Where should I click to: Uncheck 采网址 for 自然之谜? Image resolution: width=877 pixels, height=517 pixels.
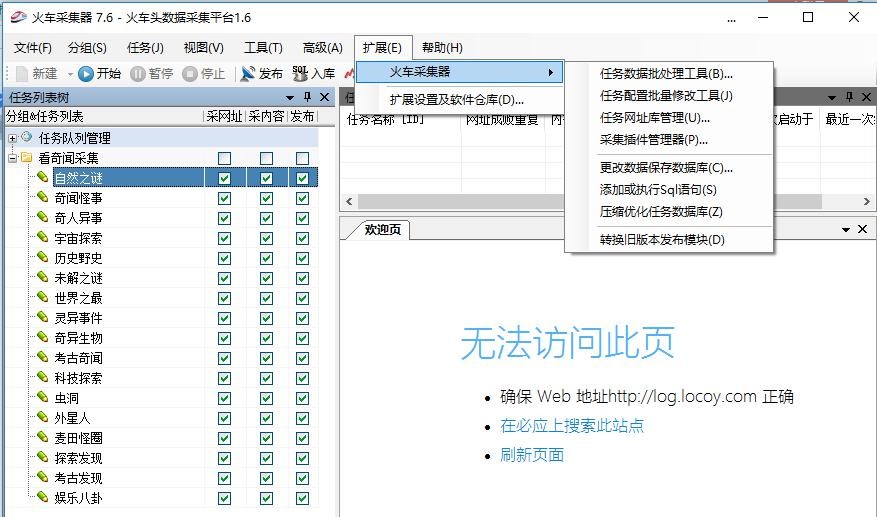click(x=224, y=178)
